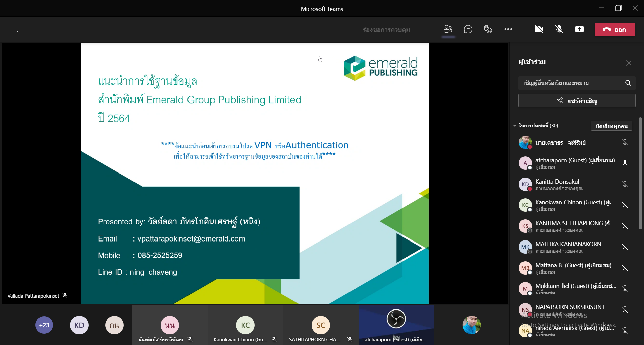Open the more actions ellipsis menu
The image size is (644, 345).
(x=508, y=29)
